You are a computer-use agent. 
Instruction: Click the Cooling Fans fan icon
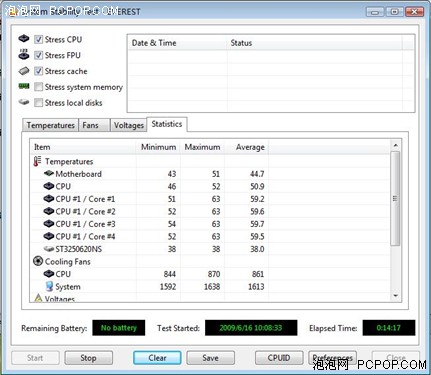tap(38, 261)
